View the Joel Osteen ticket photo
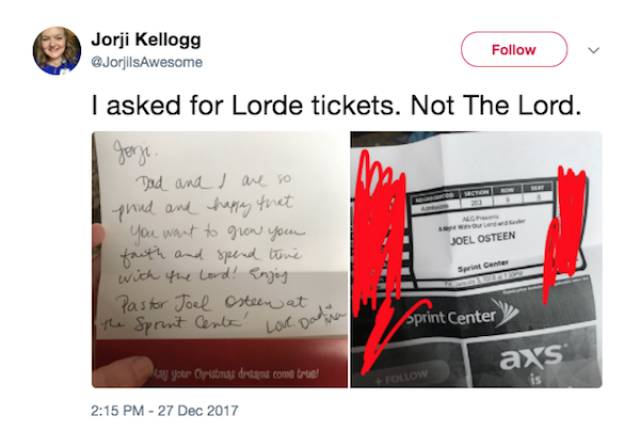640x431 pixels. click(476, 259)
